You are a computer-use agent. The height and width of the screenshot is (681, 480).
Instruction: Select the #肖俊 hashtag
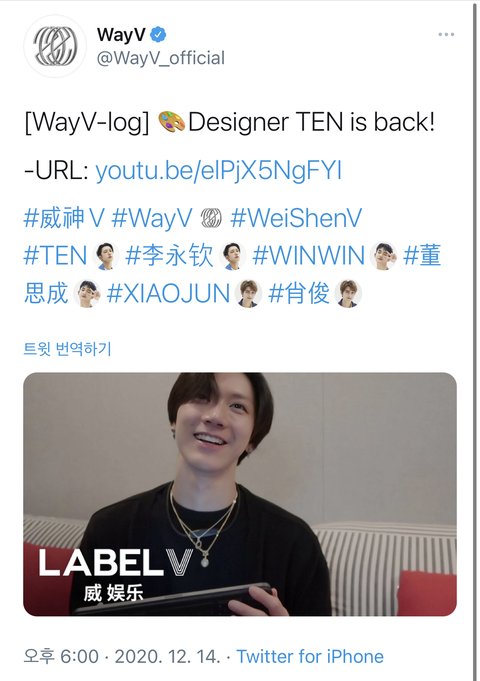(x=299, y=294)
